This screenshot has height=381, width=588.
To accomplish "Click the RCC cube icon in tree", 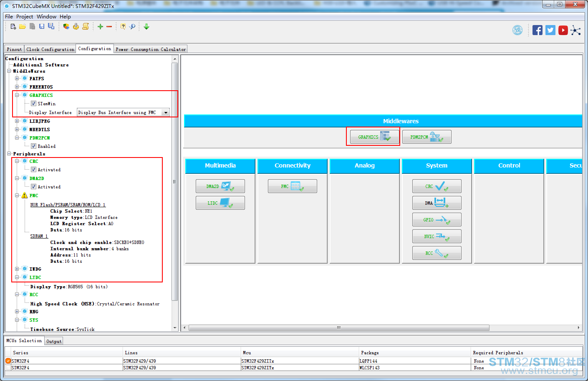I will (25, 295).
